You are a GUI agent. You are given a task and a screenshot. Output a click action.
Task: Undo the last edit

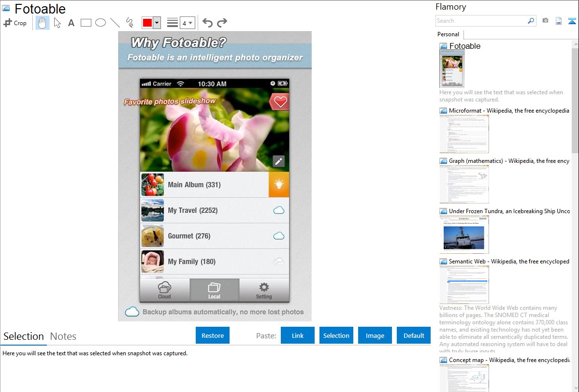click(207, 23)
